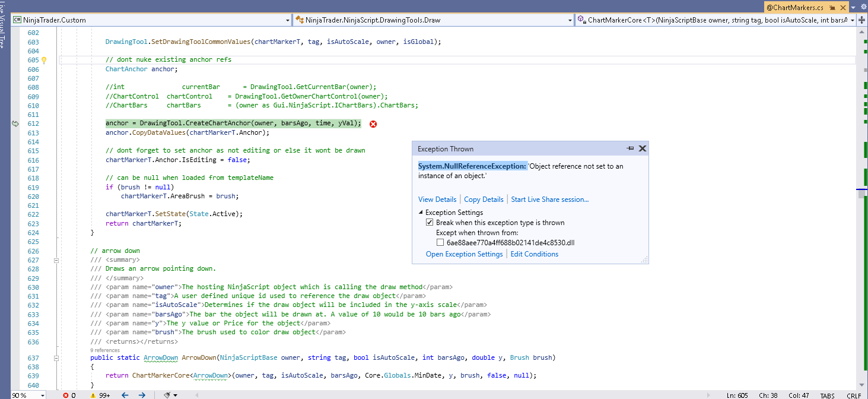Click the View Details link
The image size is (868, 399).
tap(437, 199)
